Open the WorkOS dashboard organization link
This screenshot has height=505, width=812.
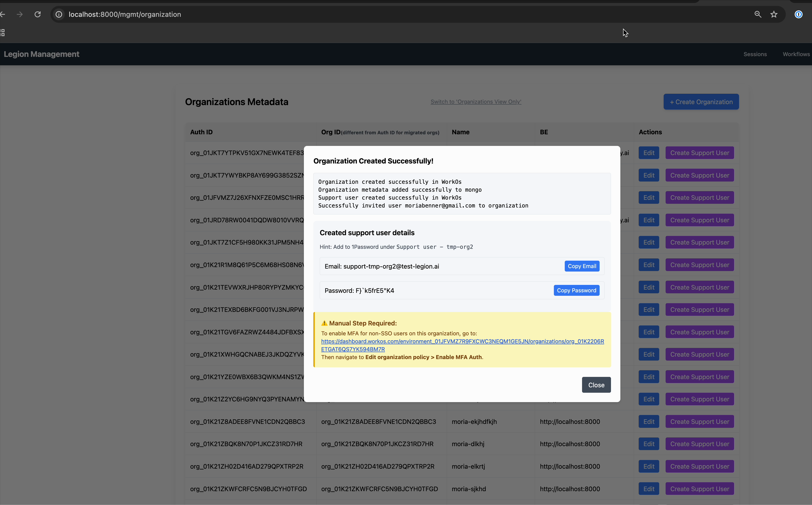[x=462, y=341]
